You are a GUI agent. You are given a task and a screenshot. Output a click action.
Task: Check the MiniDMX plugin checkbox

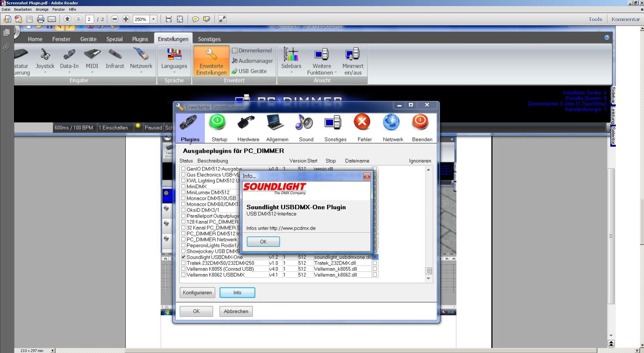(x=184, y=186)
